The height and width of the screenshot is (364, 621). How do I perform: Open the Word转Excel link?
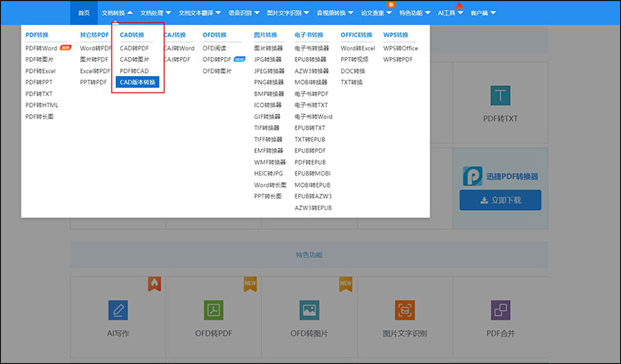(358, 48)
